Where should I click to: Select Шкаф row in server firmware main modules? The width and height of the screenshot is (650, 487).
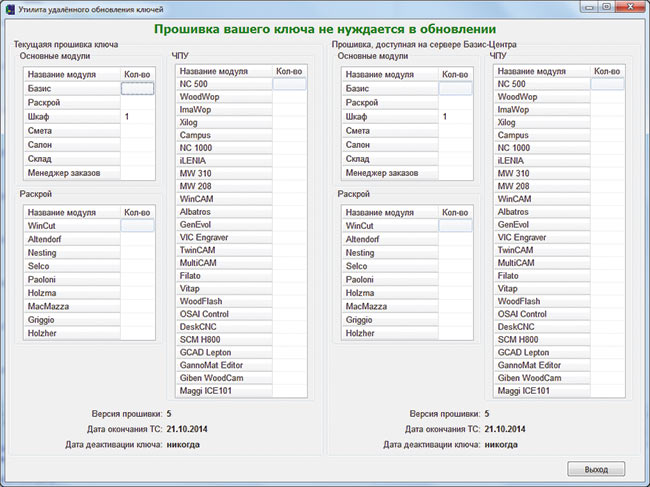[389, 117]
